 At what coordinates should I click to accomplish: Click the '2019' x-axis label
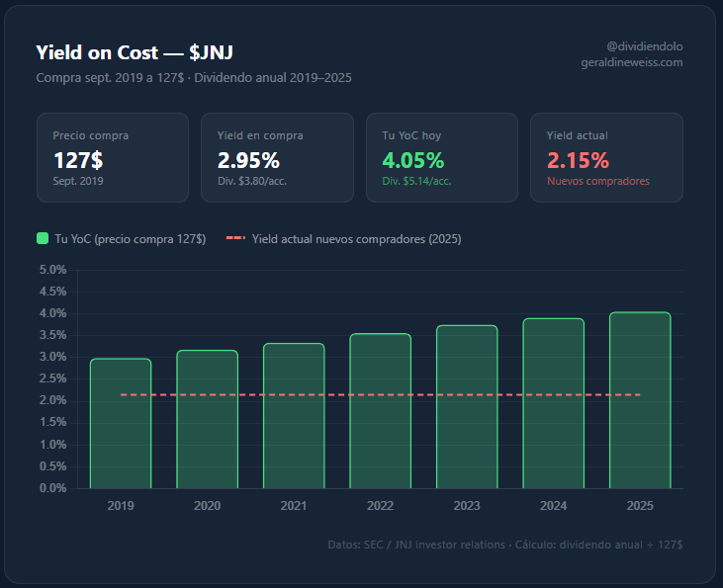coord(121,506)
